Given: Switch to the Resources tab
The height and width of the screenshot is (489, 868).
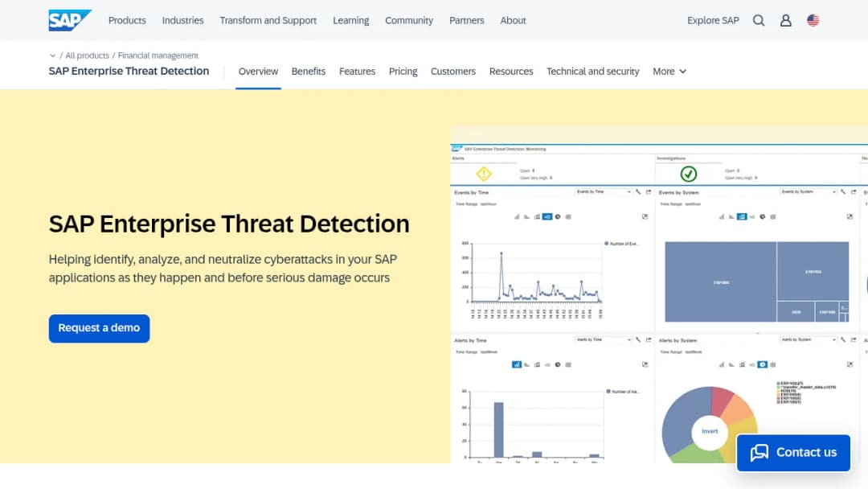Looking at the screenshot, I should 511,72.
